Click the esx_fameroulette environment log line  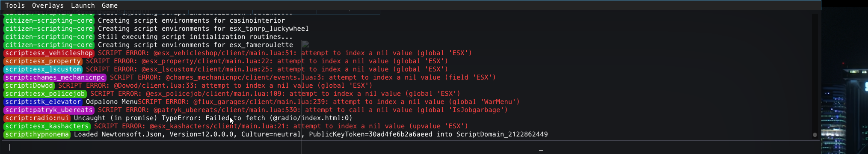(196, 45)
